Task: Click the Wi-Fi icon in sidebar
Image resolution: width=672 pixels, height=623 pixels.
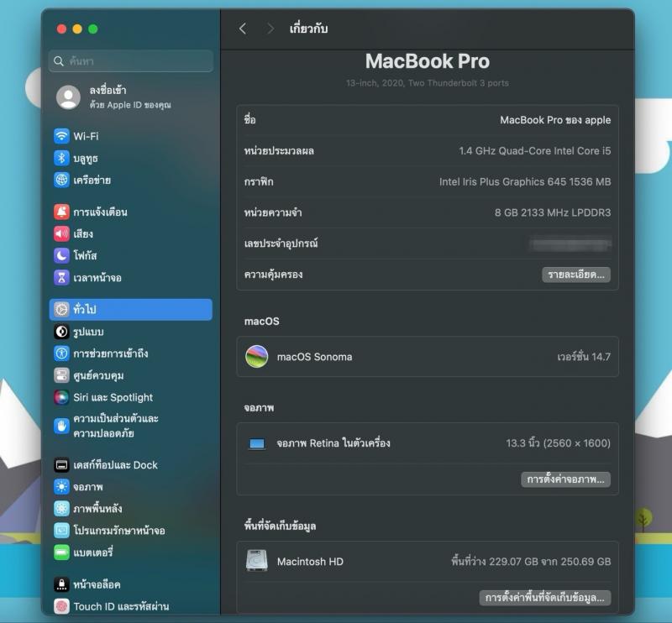Action: 61,136
